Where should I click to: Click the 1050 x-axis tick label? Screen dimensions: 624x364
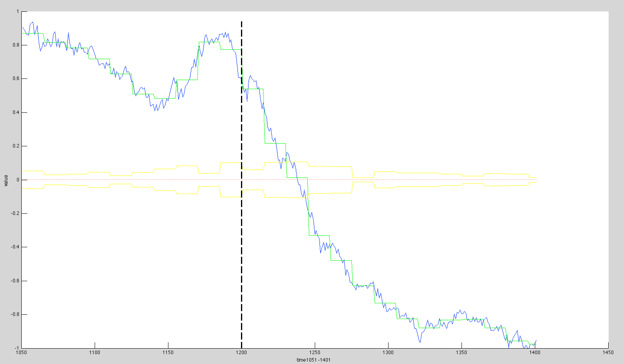pyautogui.click(x=21, y=353)
